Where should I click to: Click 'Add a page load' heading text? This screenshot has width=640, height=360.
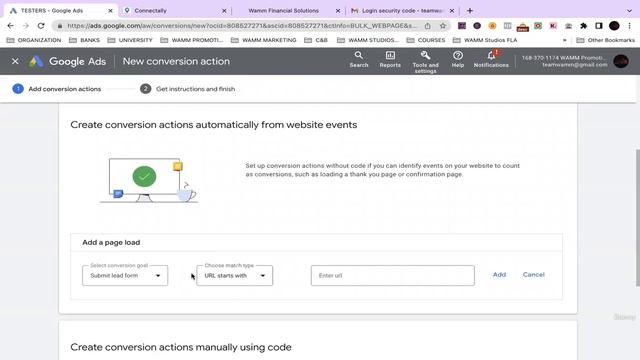click(111, 242)
